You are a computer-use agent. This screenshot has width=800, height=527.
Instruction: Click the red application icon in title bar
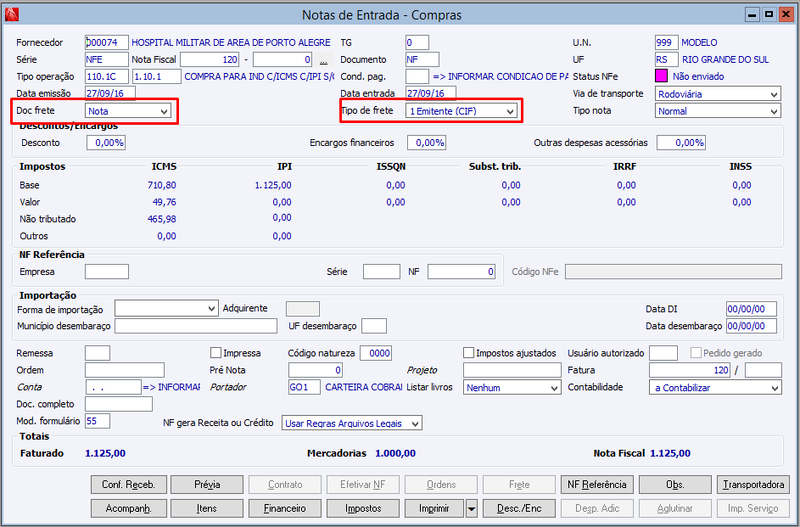(x=11, y=14)
